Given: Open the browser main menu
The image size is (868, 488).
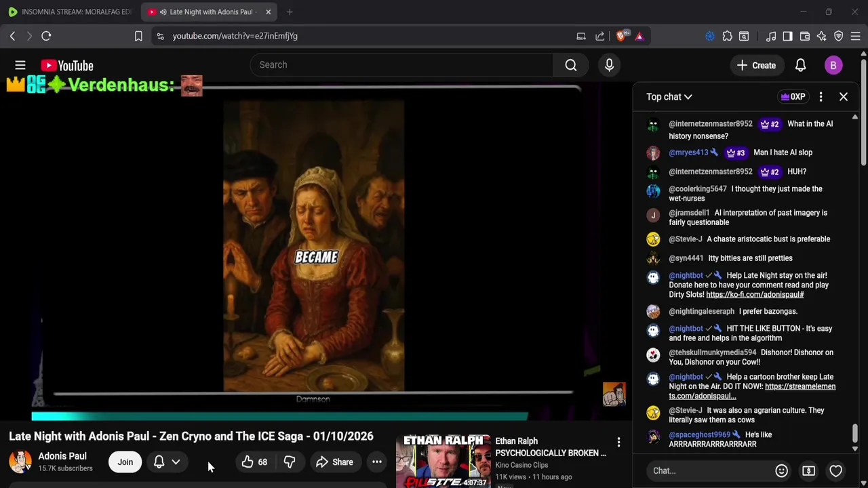Looking at the screenshot, I should coord(855,36).
